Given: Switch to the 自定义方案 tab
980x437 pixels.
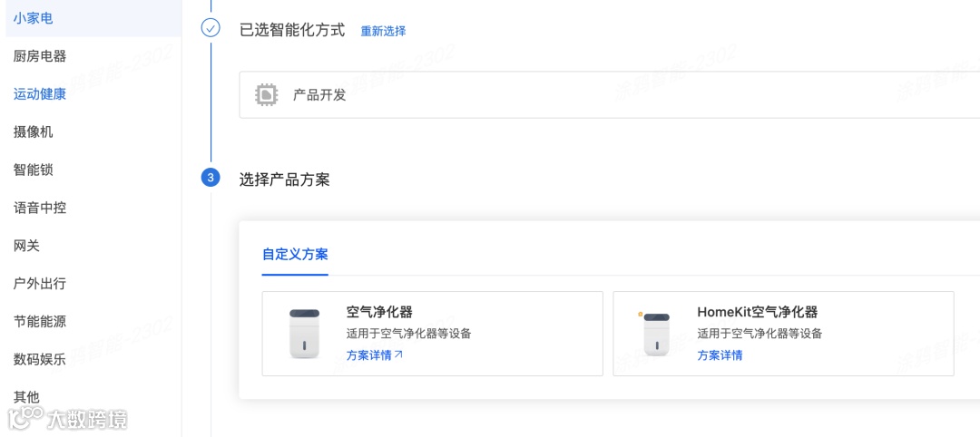Looking at the screenshot, I should [x=295, y=255].
